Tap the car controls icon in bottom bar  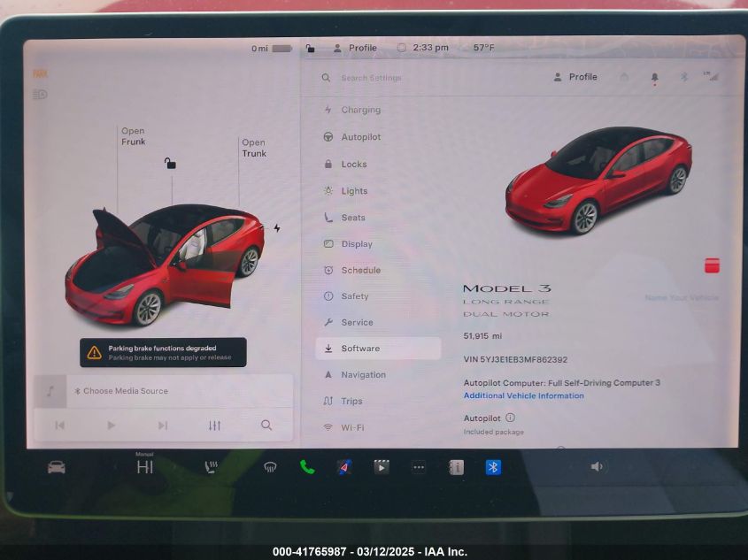(57, 467)
